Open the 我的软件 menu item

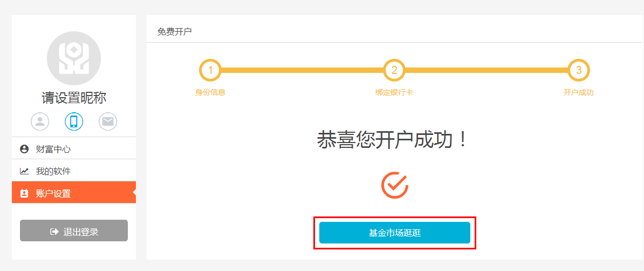[x=53, y=171]
